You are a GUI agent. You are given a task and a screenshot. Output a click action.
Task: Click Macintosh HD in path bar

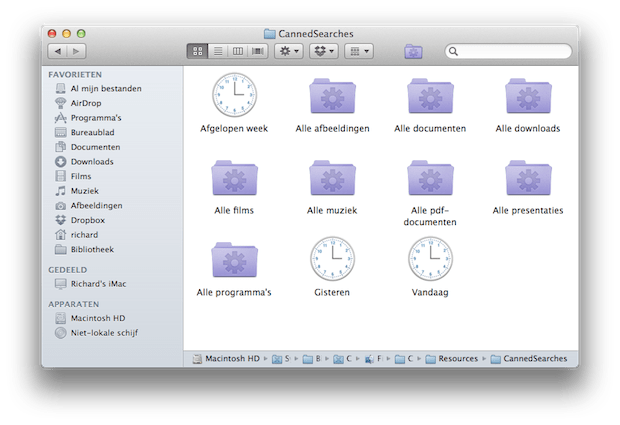click(x=226, y=359)
